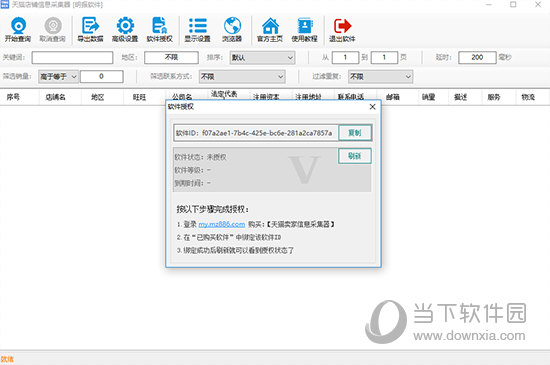Click the 物流 column header
The height and width of the screenshot is (365, 550).
coord(528,97)
